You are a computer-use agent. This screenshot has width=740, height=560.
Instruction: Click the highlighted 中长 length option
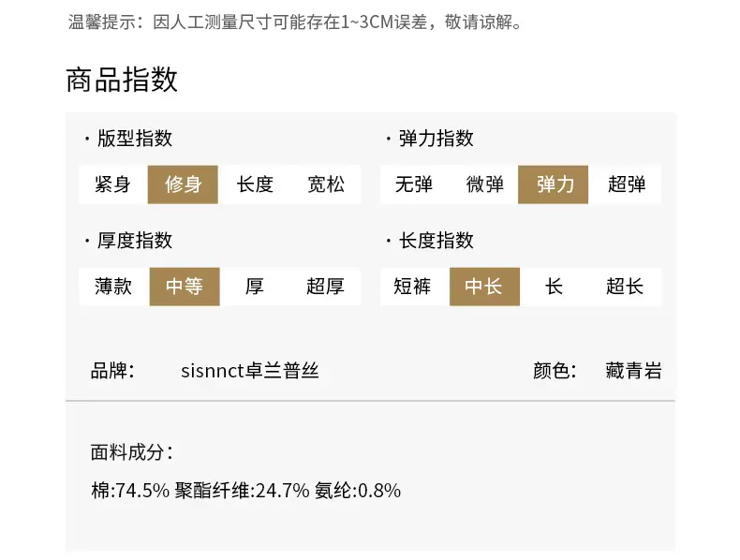pyautogui.click(x=484, y=287)
